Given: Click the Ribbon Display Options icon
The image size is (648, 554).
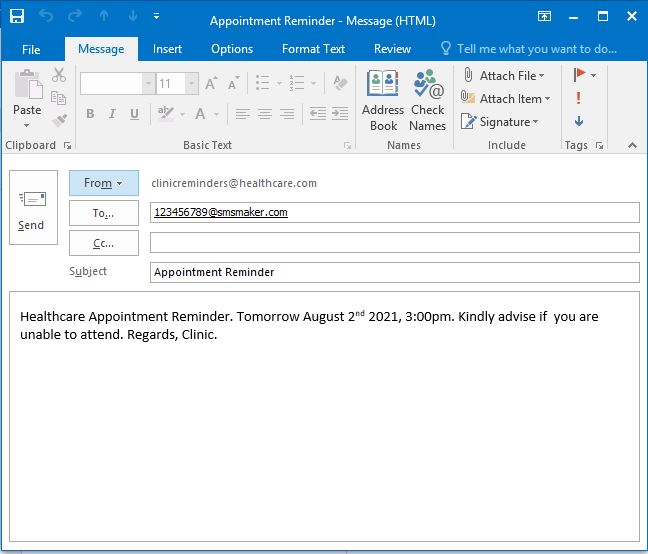Looking at the screenshot, I should (544, 16).
